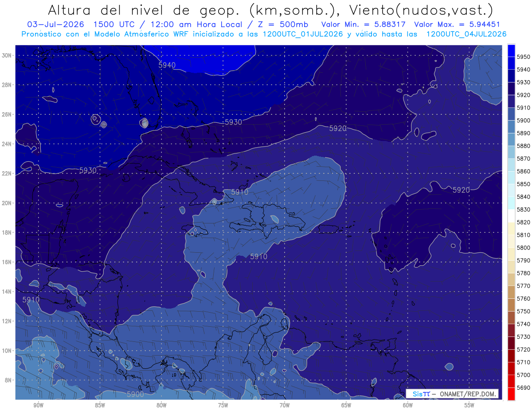This screenshot has width=532, height=411.
Task: Click the 75W longitude axis label
Action: pyautogui.click(x=223, y=405)
